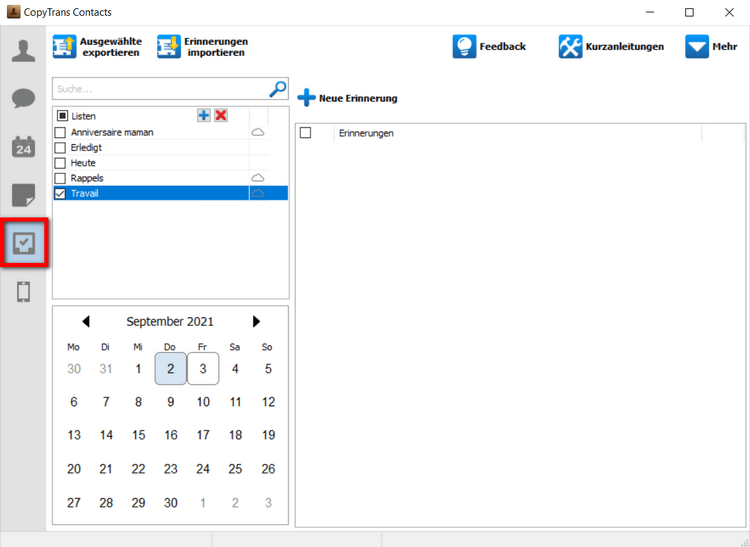This screenshot has width=750, height=547.
Task: Click Neue Erinnerung to add reminder
Action: click(347, 98)
